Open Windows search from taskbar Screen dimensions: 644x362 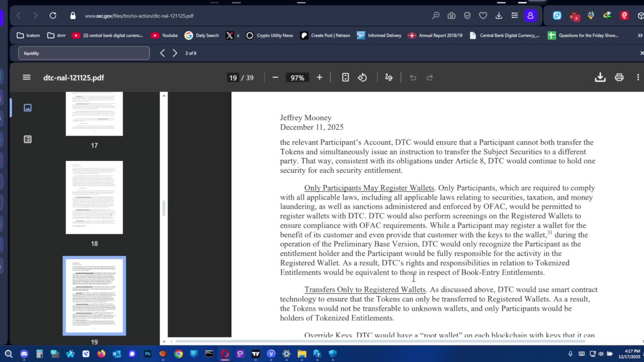tap(9, 354)
